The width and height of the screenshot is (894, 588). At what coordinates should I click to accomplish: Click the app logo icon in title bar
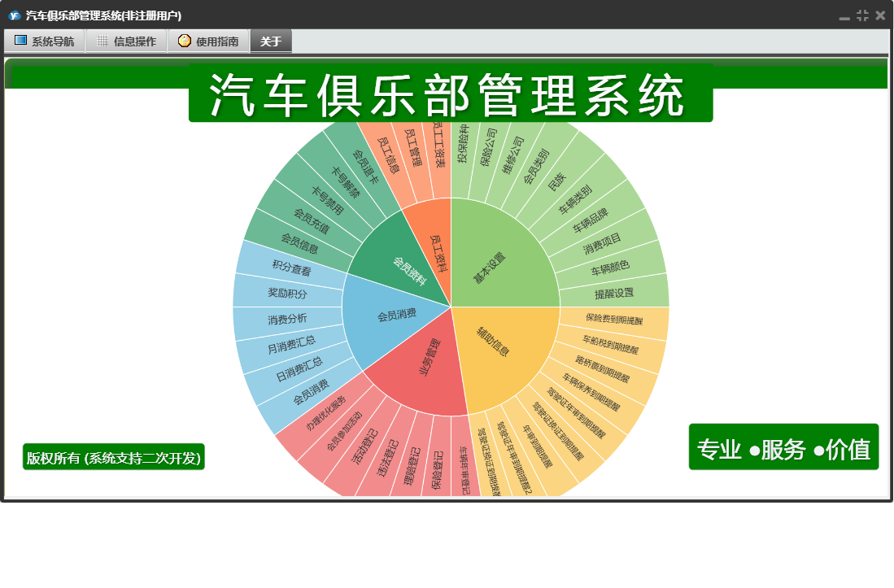point(15,15)
